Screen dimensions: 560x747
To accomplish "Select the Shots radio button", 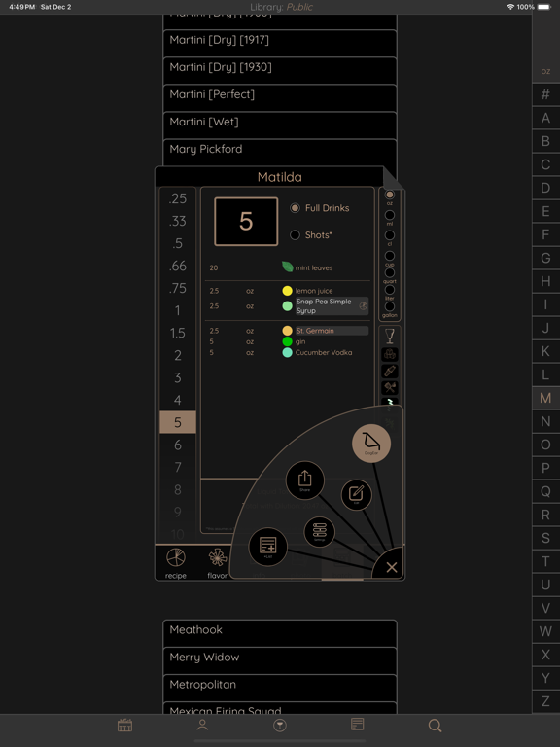I will [x=295, y=234].
